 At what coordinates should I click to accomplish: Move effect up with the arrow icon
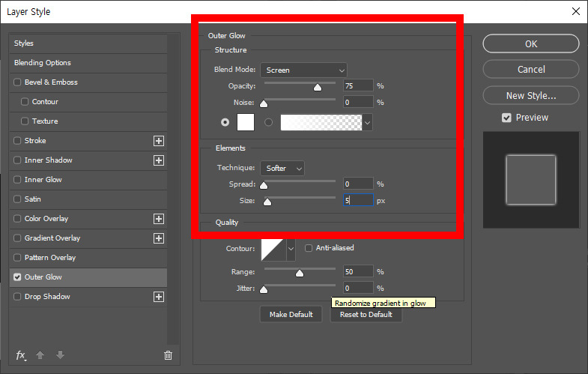pyautogui.click(x=40, y=355)
